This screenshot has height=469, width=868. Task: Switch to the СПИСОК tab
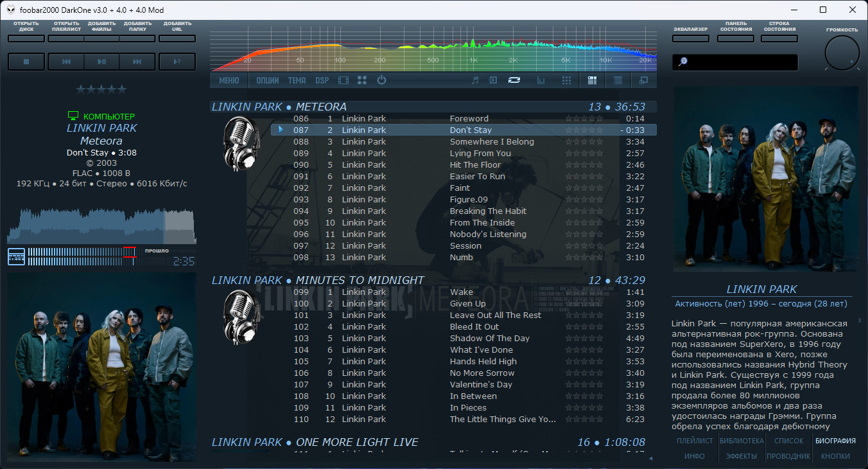[788, 441]
